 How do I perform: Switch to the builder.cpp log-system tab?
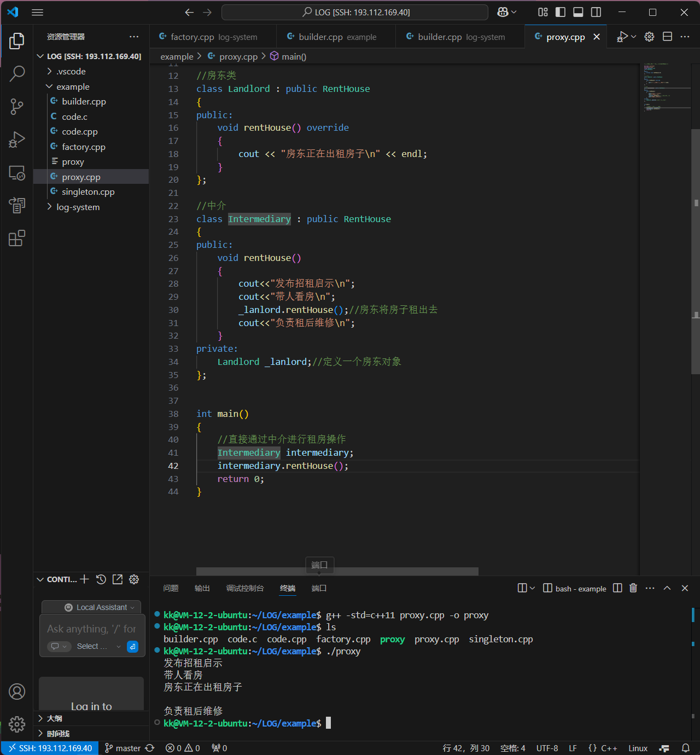click(x=460, y=37)
